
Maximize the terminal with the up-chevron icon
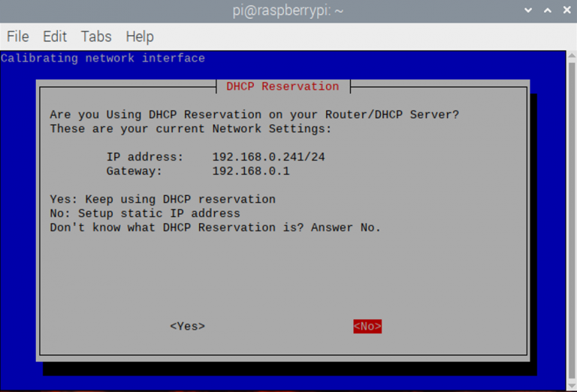pos(547,11)
